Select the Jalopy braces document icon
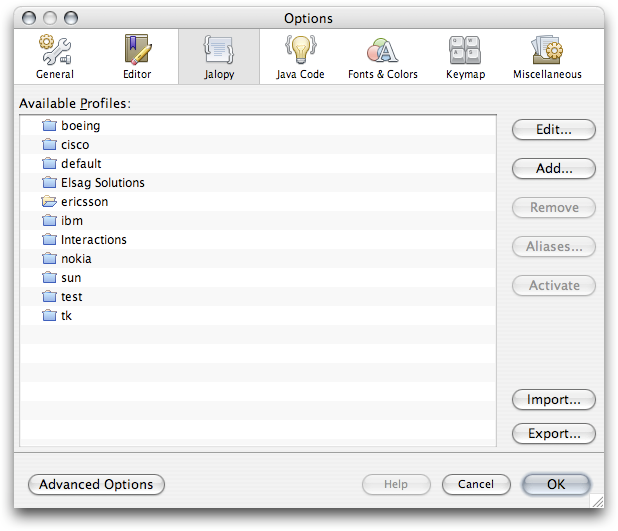This screenshot has width=618, height=531. (219, 49)
